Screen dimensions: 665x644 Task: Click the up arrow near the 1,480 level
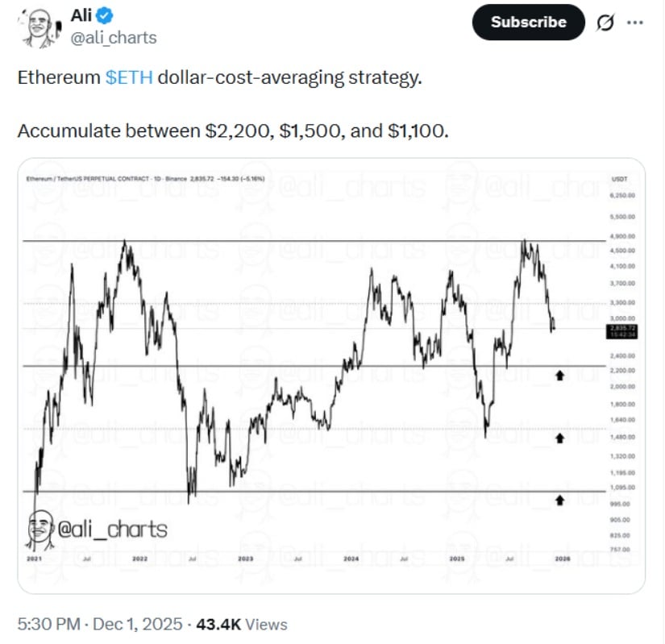pyautogui.click(x=560, y=438)
